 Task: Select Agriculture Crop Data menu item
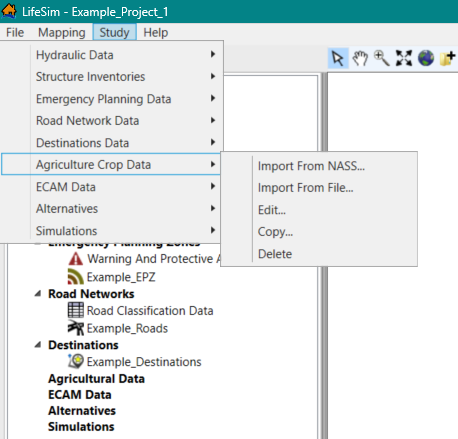pyautogui.click(x=111, y=164)
